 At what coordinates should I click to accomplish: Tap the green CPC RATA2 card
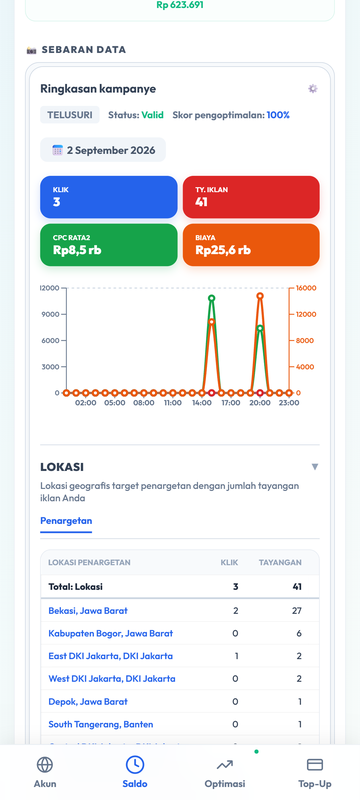[x=109, y=245]
